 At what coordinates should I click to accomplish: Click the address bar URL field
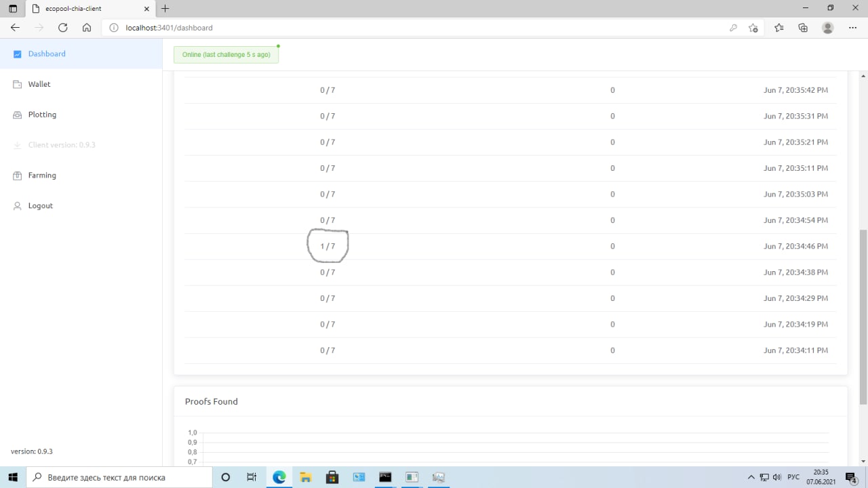point(407,28)
